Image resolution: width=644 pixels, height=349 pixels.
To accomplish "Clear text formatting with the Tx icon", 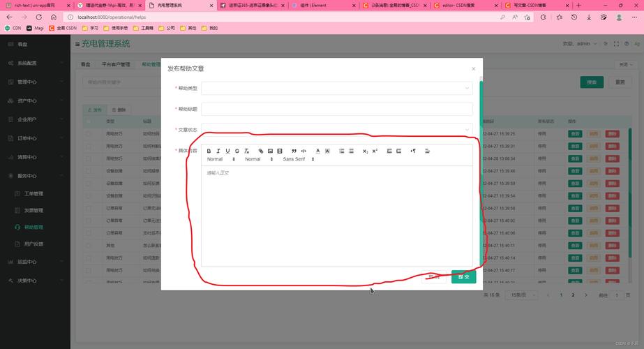I will click(246, 151).
